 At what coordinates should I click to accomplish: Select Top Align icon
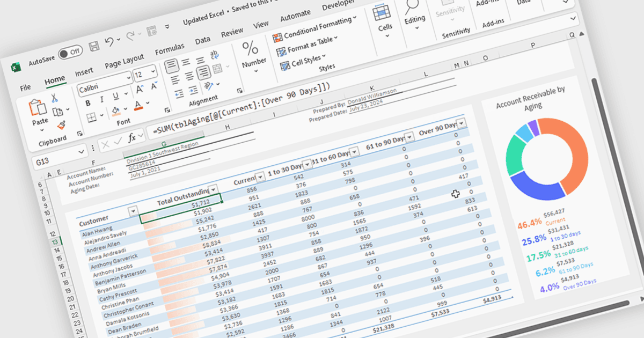click(171, 67)
